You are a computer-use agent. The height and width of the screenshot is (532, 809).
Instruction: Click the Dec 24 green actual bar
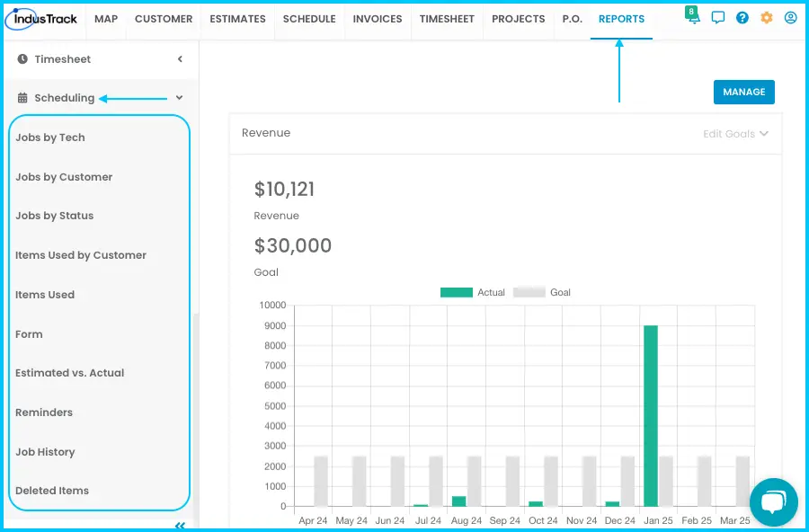[x=612, y=503]
